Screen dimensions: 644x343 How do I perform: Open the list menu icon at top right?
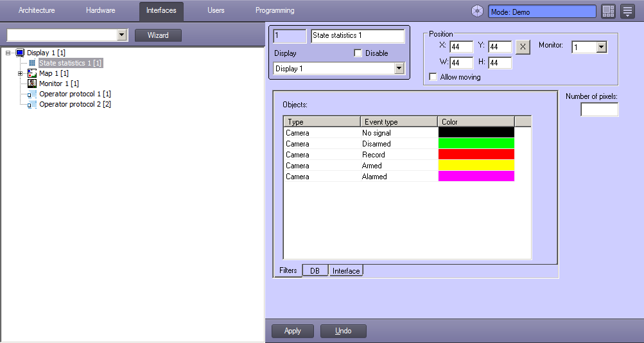point(627,12)
